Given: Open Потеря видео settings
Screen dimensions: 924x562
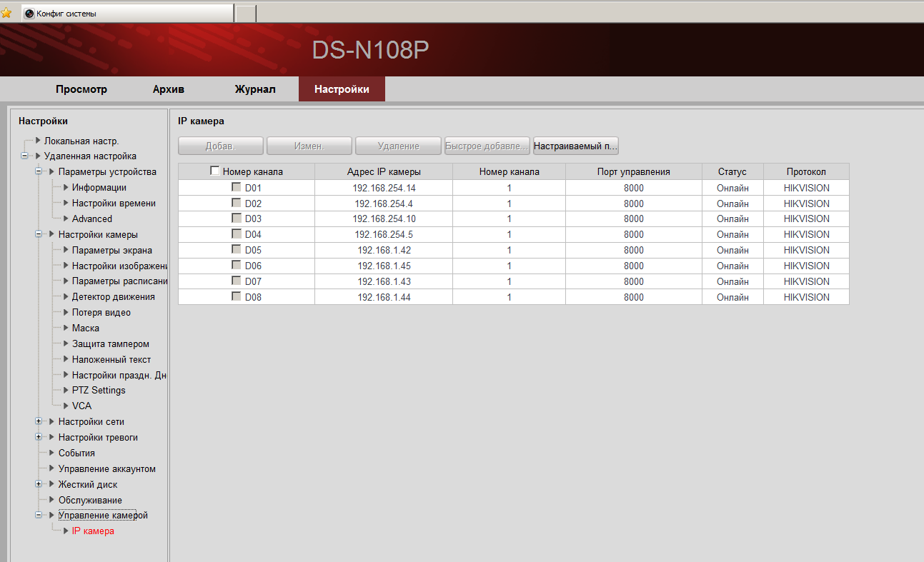Looking at the screenshot, I should coord(101,313).
